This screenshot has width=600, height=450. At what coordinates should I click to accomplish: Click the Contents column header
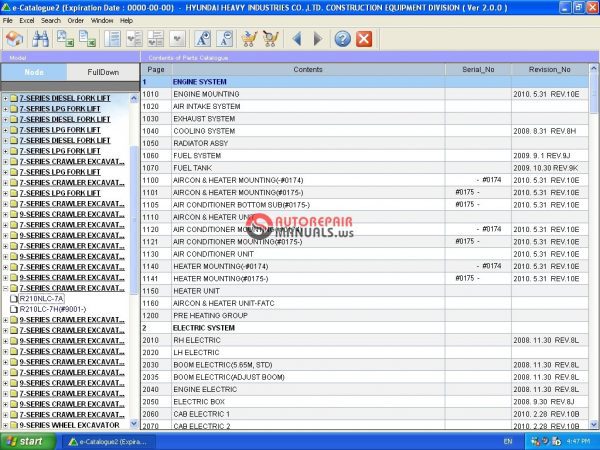click(x=308, y=70)
